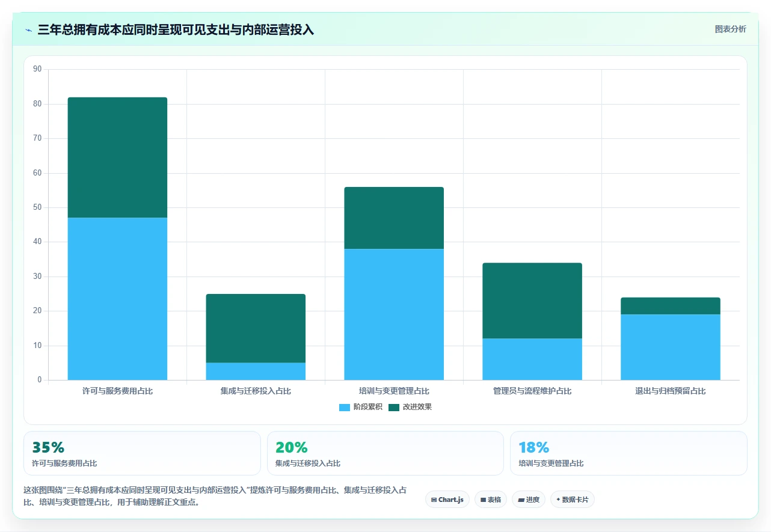
Task: Click blue bar segment for 许可与服务费用占比
Action: 117,299
